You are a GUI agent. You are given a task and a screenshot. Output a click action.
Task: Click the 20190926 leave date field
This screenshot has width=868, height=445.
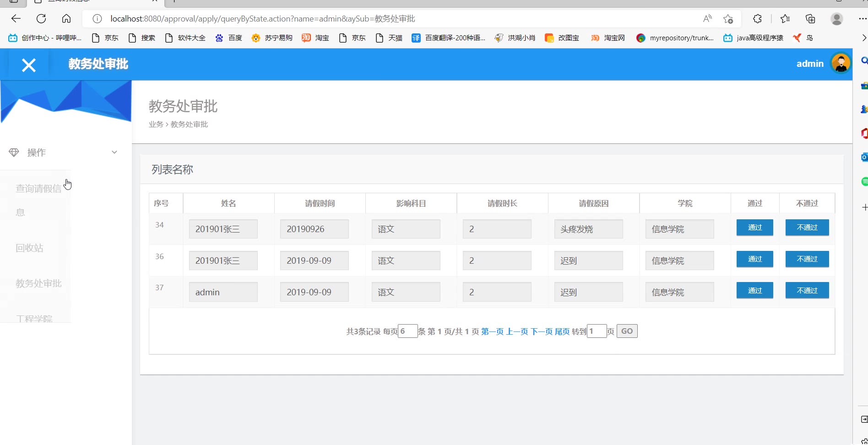(314, 229)
